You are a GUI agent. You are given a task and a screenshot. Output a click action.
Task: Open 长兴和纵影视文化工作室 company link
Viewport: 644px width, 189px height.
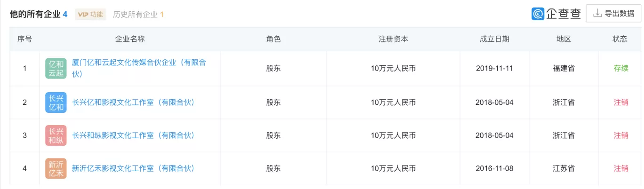click(x=133, y=135)
